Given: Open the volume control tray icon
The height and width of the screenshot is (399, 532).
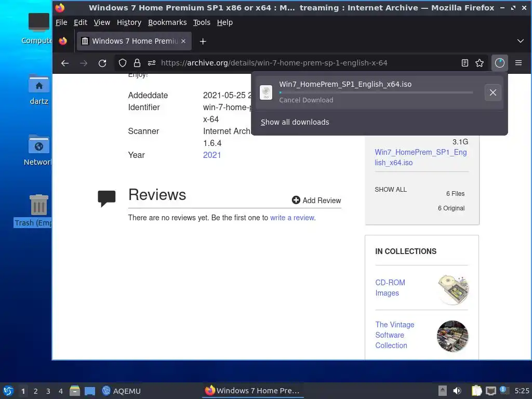Looking at the screenshot, I should pyautogui.click(x=457, y=391).
